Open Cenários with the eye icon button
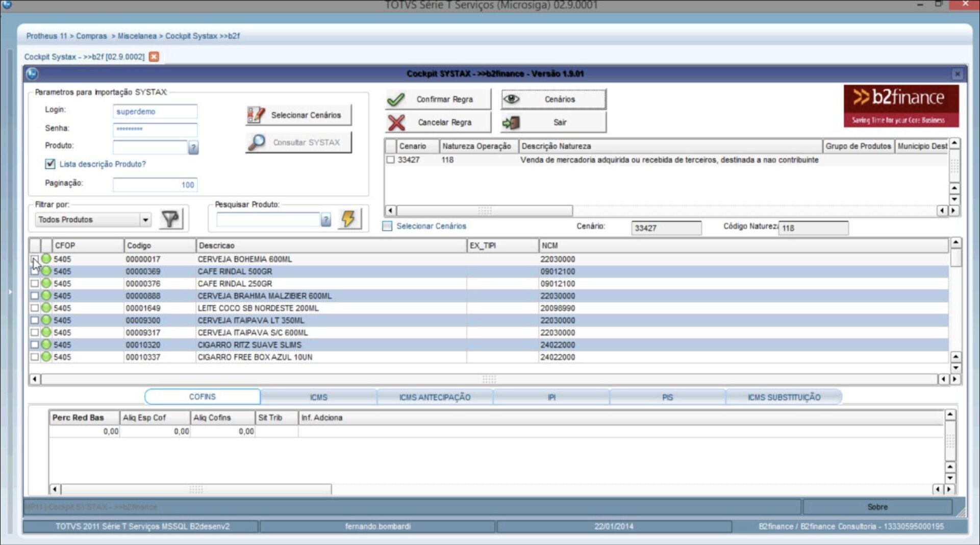The height and width of the screenshot is (545, 980). click(x=553, y=99)
